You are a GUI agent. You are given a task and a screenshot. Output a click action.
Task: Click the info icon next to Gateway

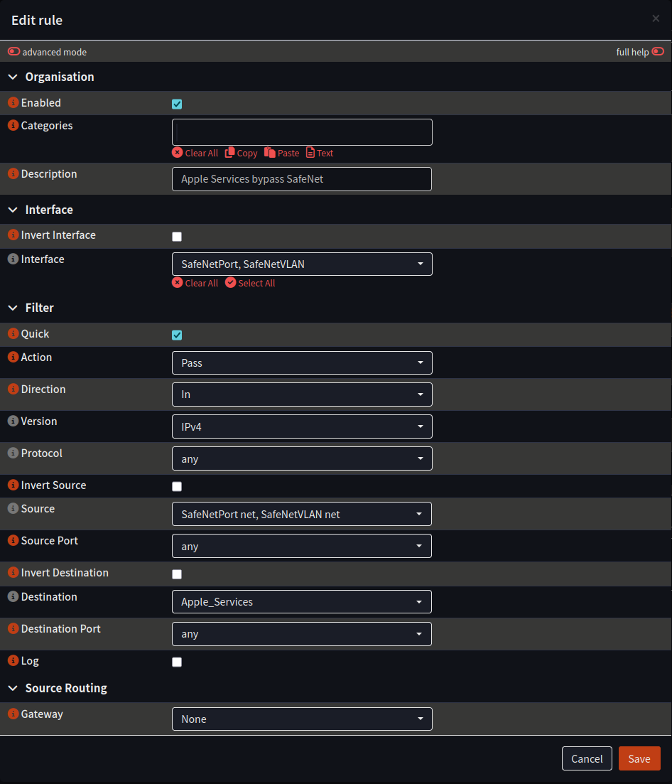13,714
